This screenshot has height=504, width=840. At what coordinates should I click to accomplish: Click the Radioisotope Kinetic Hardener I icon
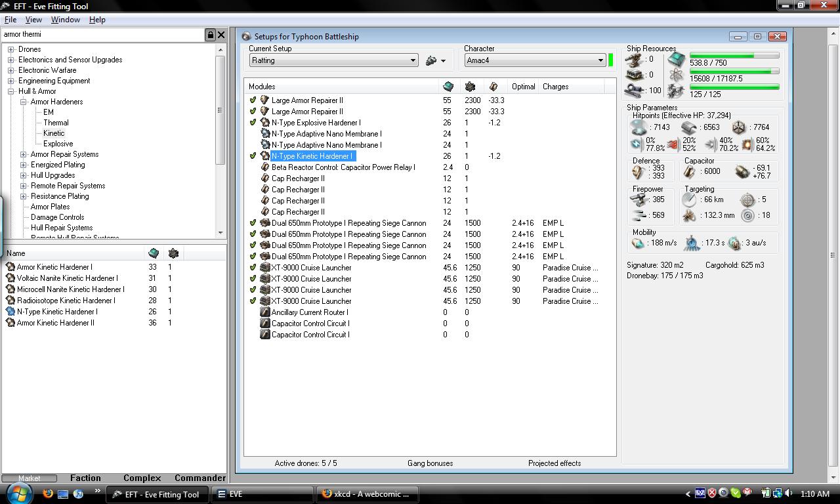pos(10,301)
